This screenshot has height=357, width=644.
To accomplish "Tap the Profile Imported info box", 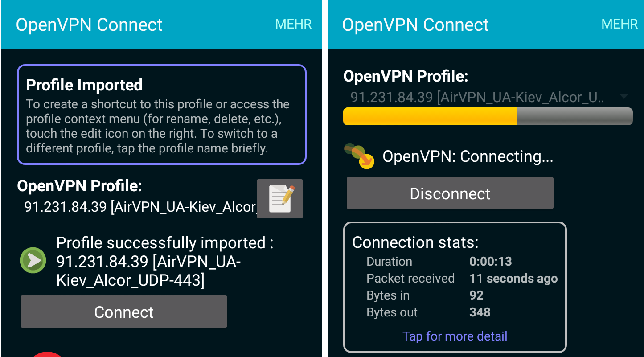I will click(x=162, y=115).
